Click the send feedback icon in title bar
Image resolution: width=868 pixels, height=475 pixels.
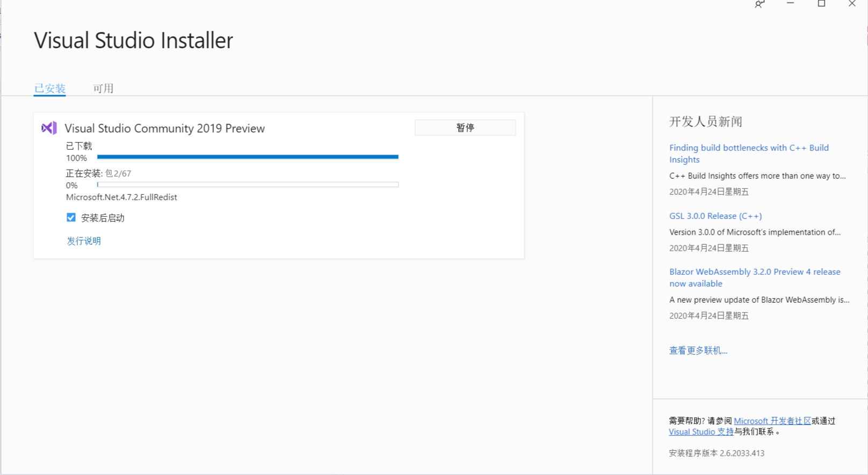point(759,4)
